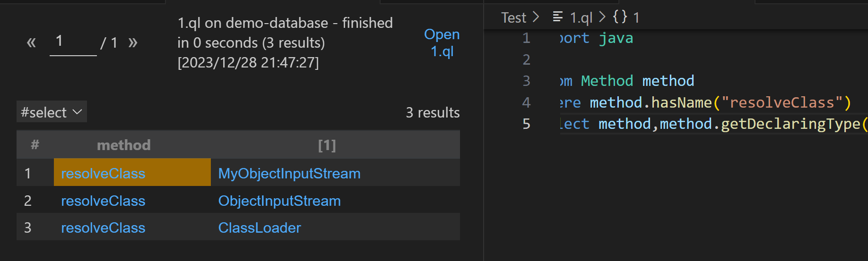
Task: Expand breadcrumb chevron after Test
Action: pyautogui.click(x=536, y=17)
